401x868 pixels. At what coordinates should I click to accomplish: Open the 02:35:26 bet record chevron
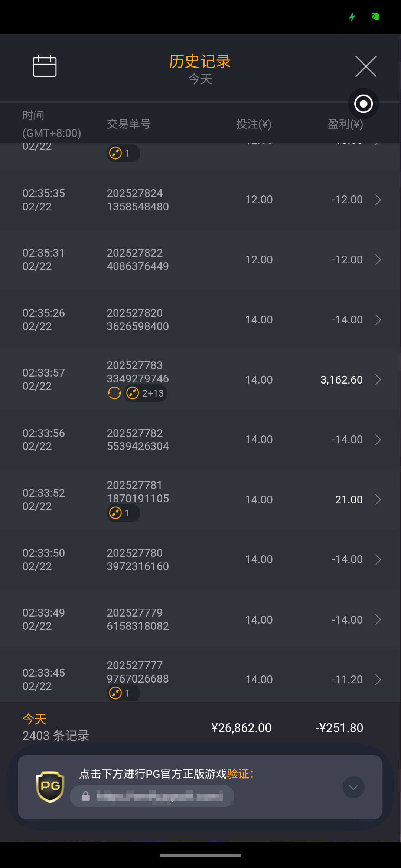pyautogui.click(x=378, y=320)
